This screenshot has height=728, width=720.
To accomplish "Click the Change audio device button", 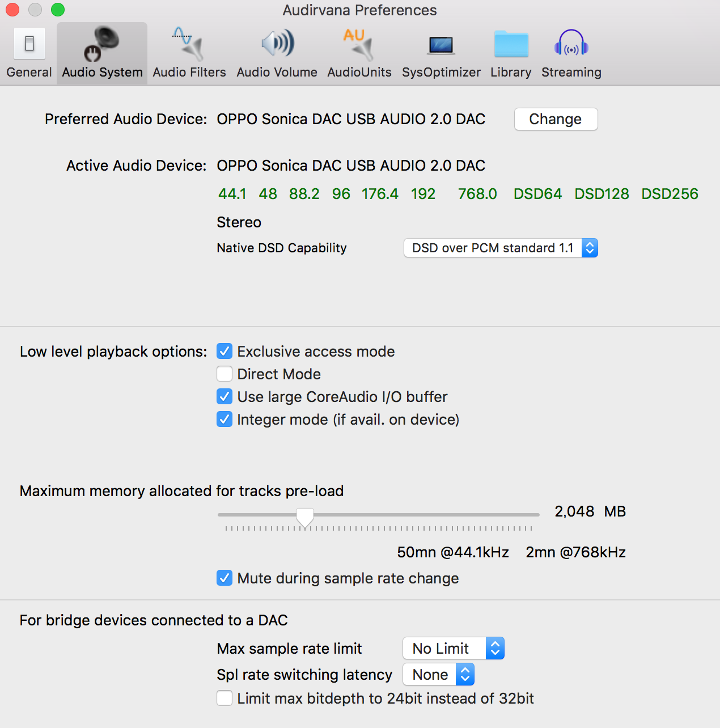I will coord(556,119).
